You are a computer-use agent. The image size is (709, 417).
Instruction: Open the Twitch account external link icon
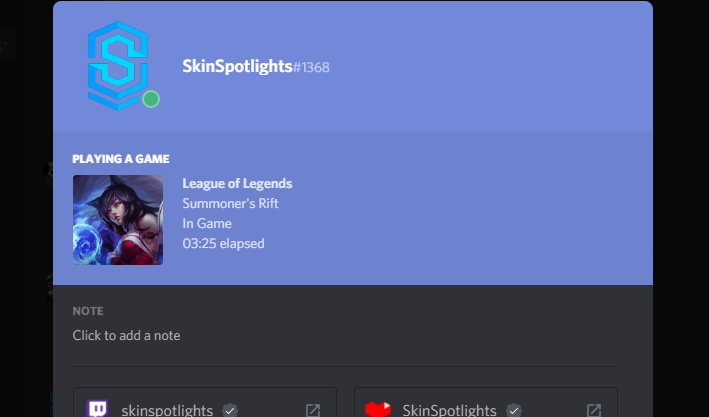pos(313,410)
